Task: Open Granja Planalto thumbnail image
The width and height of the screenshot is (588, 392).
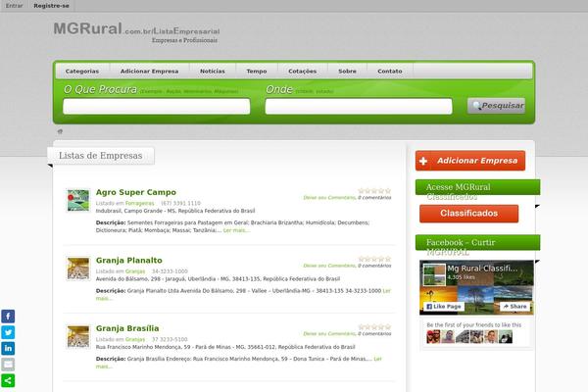Action: [78, 269]
